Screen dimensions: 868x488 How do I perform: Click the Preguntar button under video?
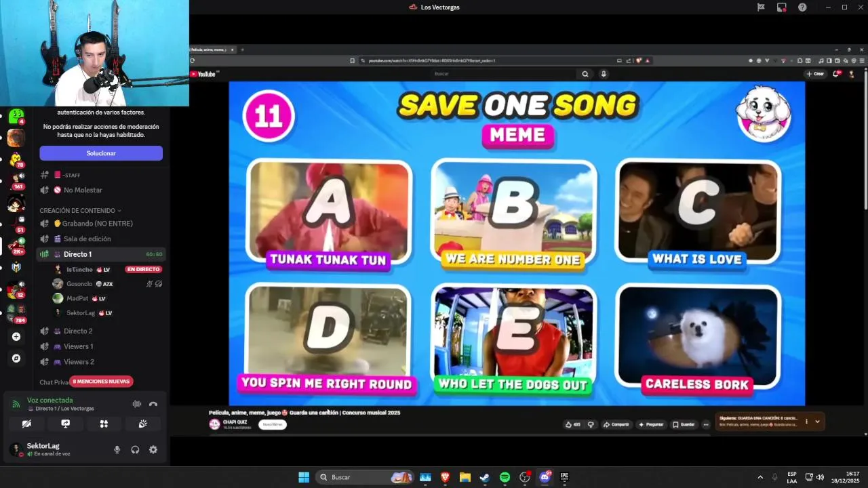[x=650, y=424]
